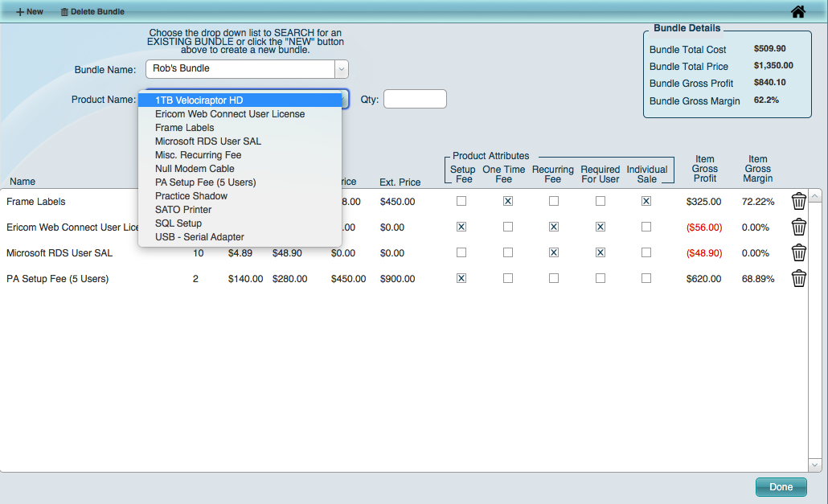
Task: Click the $620.00 item gross profit cell
Action: (704, 279)
